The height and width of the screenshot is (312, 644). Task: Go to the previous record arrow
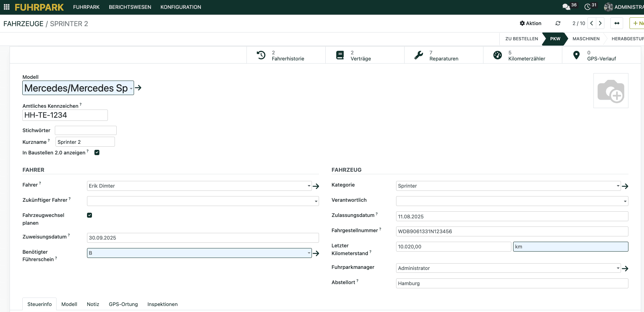592,23
